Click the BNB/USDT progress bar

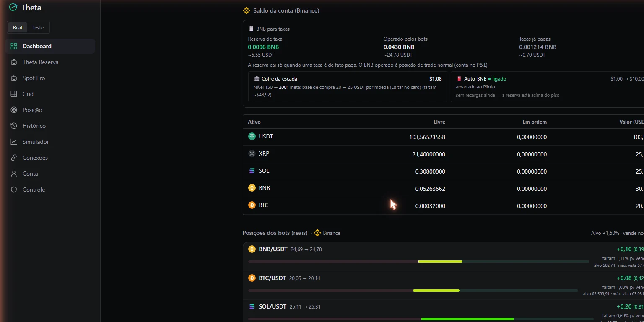point(418,262)
